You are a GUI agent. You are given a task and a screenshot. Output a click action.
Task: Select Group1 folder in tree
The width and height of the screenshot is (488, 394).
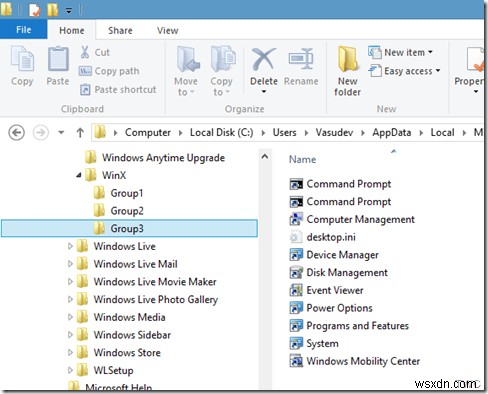click(x=118, y=193)
